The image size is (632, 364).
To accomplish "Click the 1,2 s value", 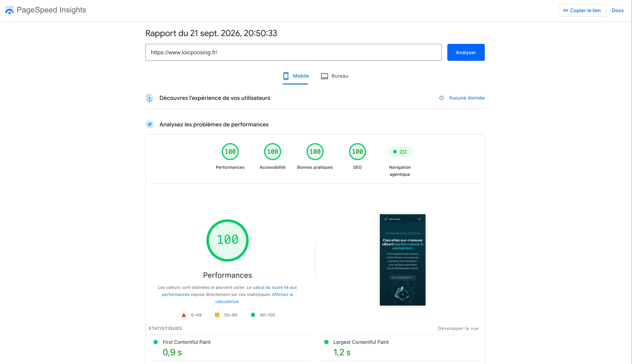I will [x=342, y=352].
